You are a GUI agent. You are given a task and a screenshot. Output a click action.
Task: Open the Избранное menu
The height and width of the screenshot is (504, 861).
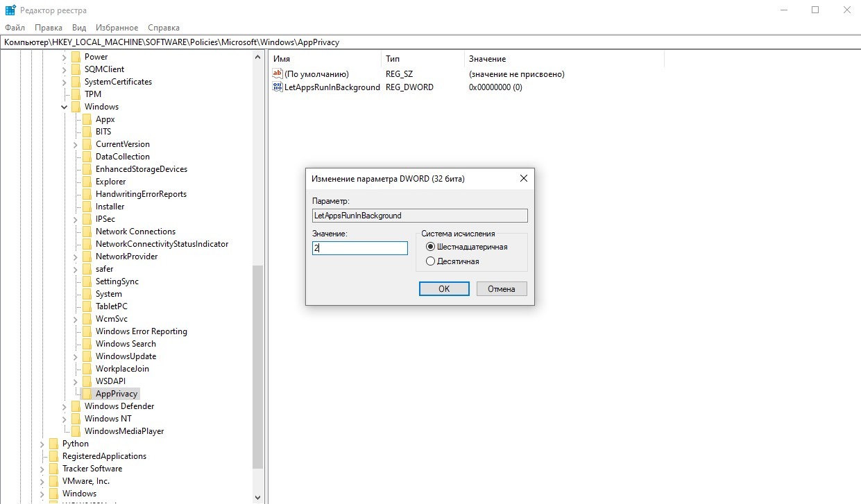tap(117, 28)
